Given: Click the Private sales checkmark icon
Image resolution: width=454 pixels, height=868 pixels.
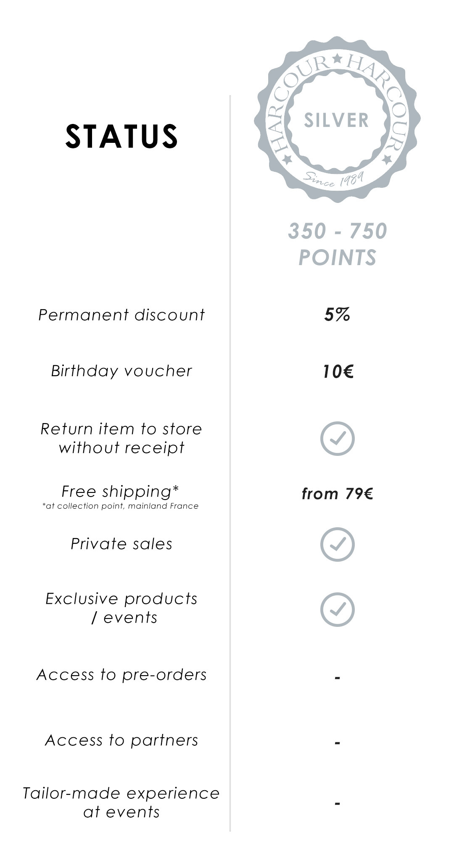Looking at the screenshot, I should coord(337,544).
